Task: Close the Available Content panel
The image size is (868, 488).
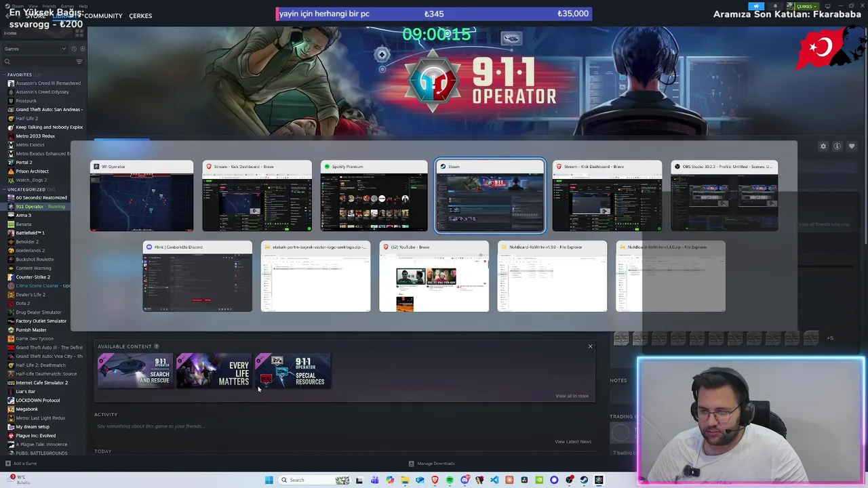Action: point(590,346)
